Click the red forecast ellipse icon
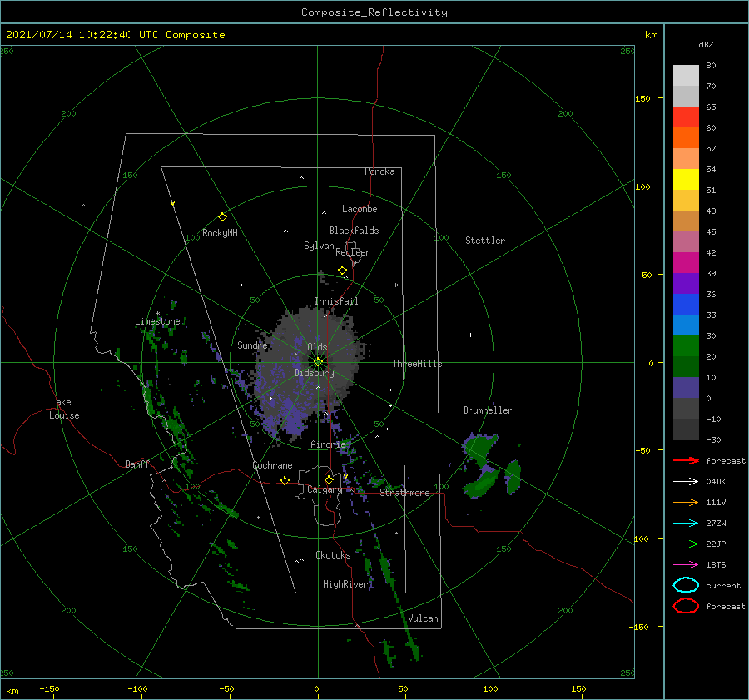 pos(686,606)
